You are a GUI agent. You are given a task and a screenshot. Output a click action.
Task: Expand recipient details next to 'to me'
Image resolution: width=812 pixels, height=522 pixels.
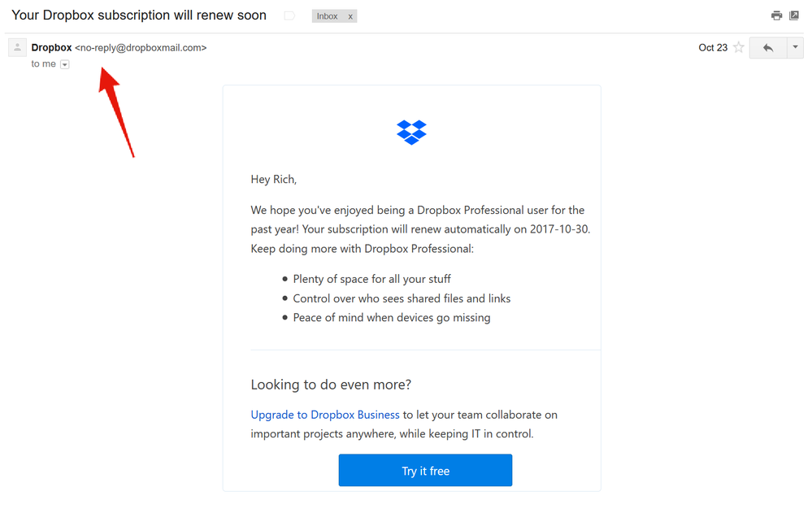tap(65, 65)
